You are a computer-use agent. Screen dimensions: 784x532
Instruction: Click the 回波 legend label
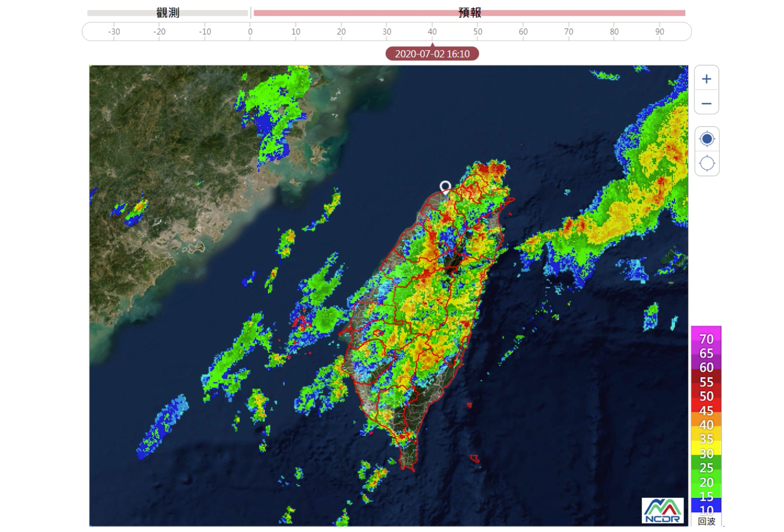click(706, 521)
